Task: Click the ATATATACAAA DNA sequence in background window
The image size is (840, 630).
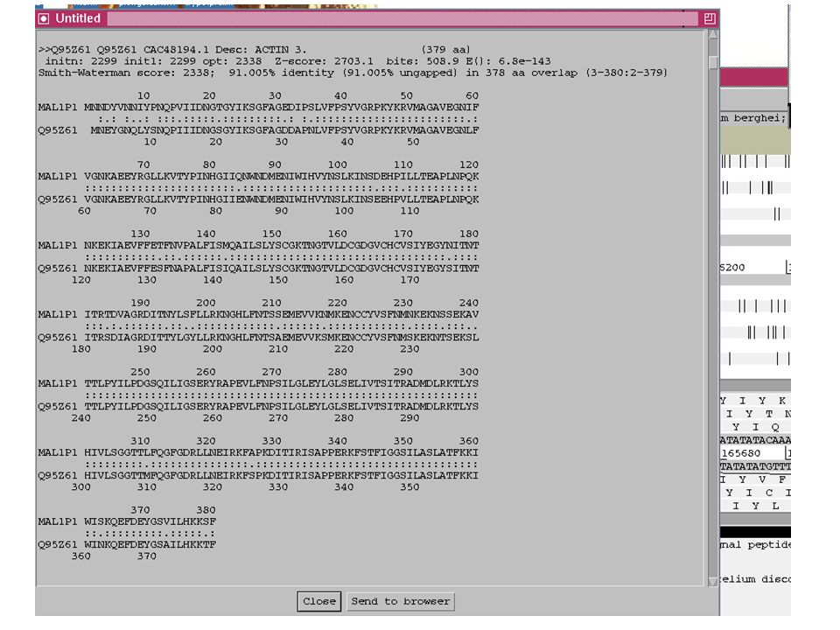Action: point(755,440)
